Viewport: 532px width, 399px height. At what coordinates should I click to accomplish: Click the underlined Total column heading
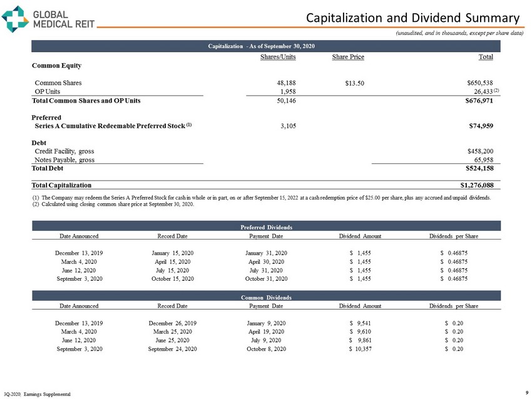coord(486,58)
